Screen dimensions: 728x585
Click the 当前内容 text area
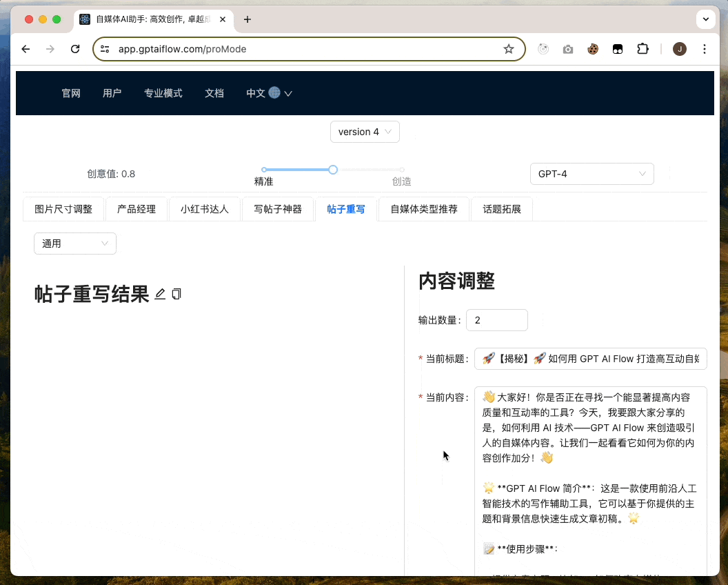pyautogui.click(x=591, y=482)
